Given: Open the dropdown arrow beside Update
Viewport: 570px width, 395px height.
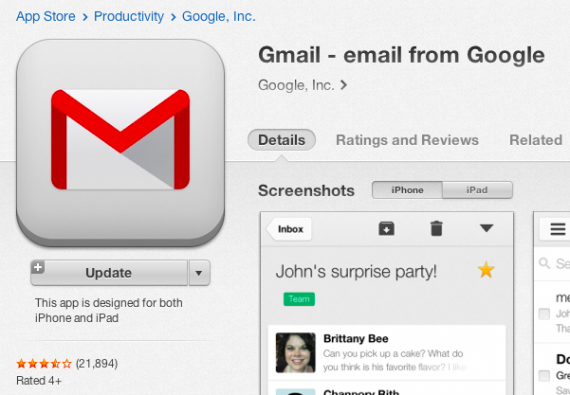Looking at the screenshot, I should pos(199,273).
